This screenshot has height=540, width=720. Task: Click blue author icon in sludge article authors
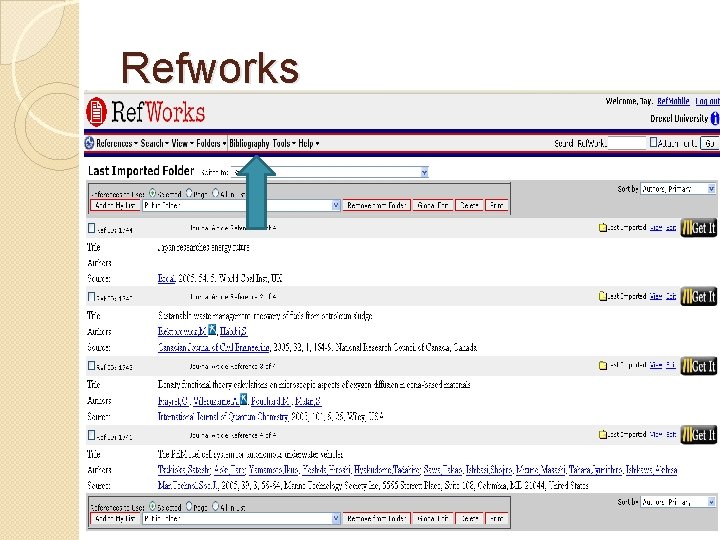[212, 330]
